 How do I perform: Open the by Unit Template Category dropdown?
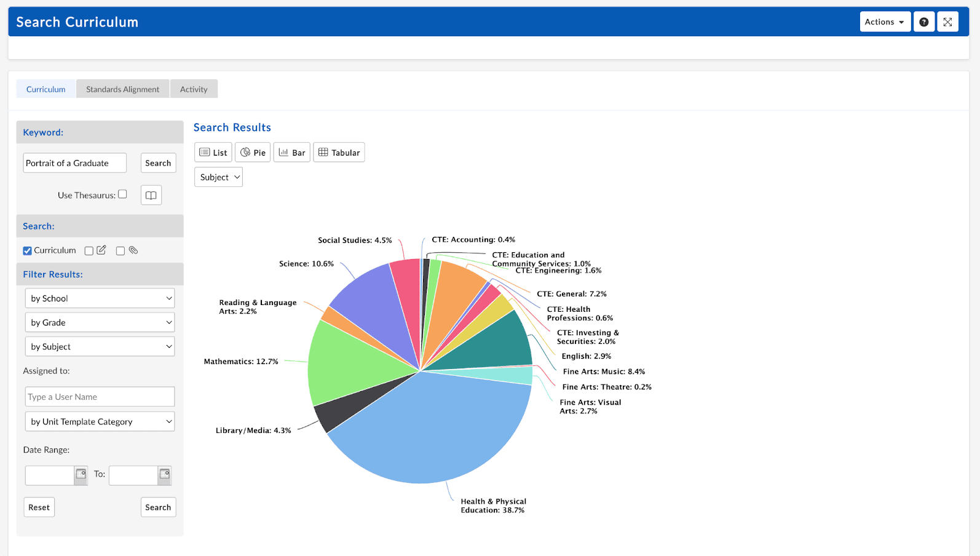[100, 422]
